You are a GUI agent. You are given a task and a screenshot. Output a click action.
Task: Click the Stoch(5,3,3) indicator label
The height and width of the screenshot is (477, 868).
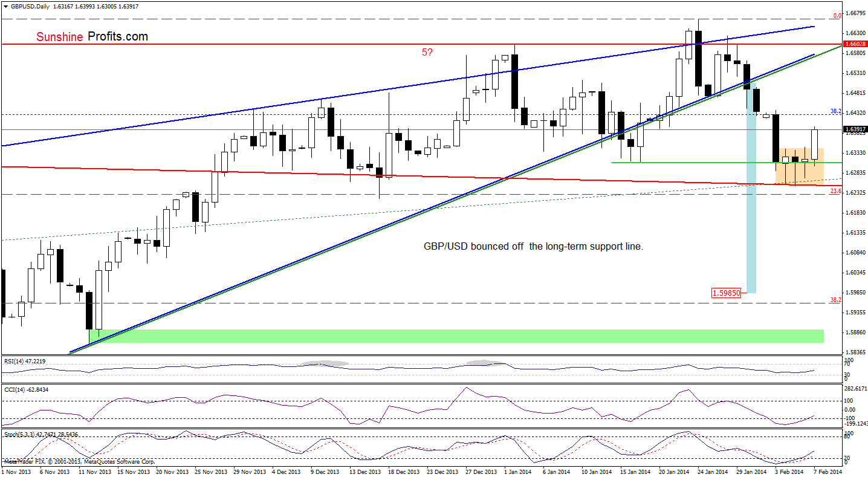point(42,435)
